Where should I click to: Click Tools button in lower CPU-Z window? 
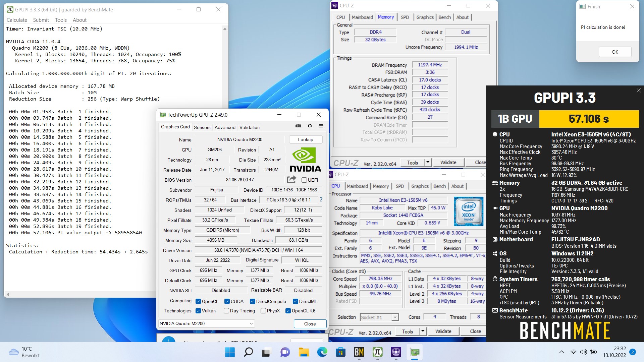(x=408, y=331)
